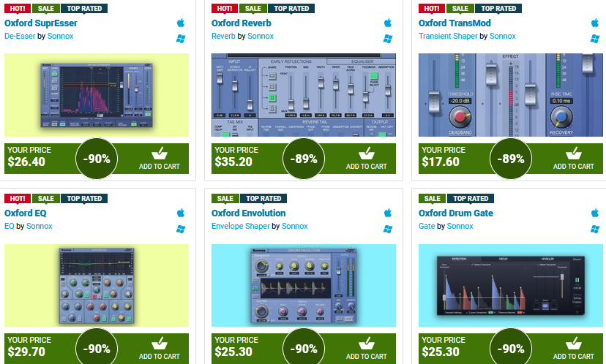This screenshot has height=364, width=606.
Task: Click the Windows icon on Oxford Envolution card
Action: [x=388, y=229]
